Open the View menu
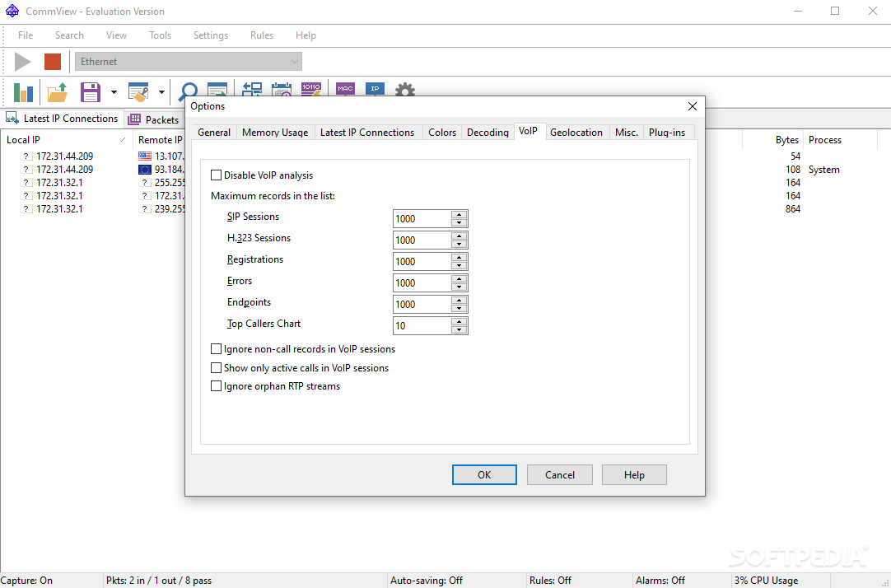This screenshot has width=891, height=588. pos(116,35)
